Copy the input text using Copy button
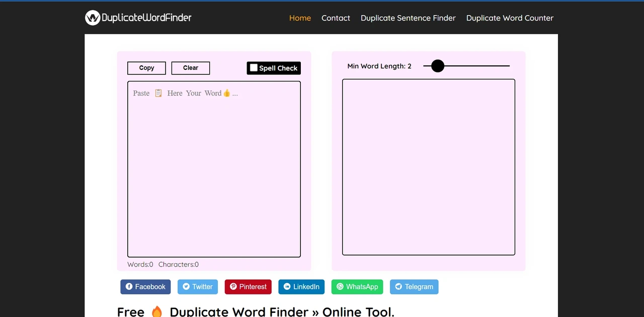This screenshot has width=644, height=317. point(146,68)
